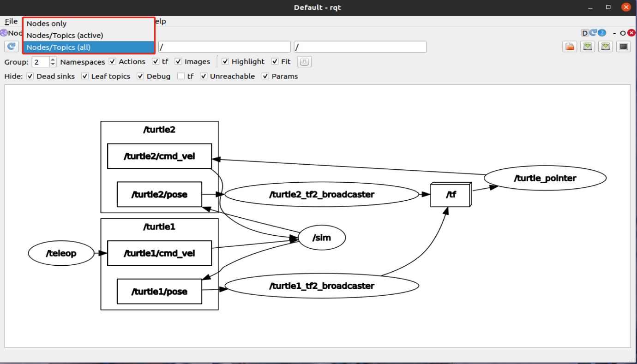This screenshot has height=364, width=637.
Task: Select the highlighted "Nodes/Topics (all)" option
Action: coord(89,47)
